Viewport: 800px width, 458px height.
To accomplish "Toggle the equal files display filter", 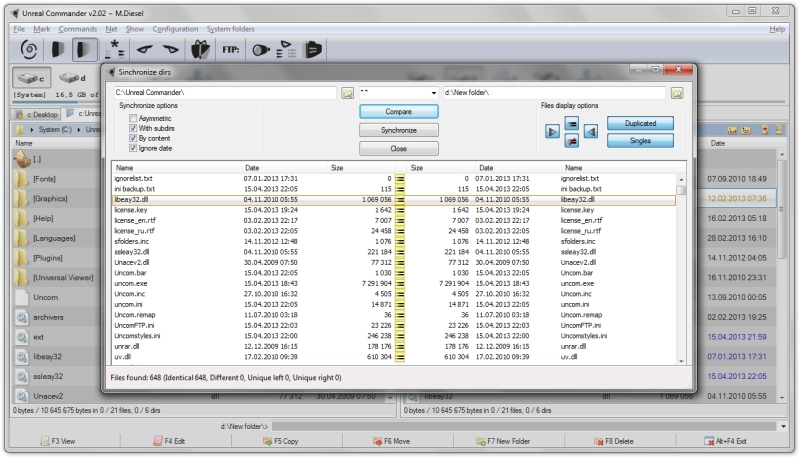I will click(x=571, y=124).
